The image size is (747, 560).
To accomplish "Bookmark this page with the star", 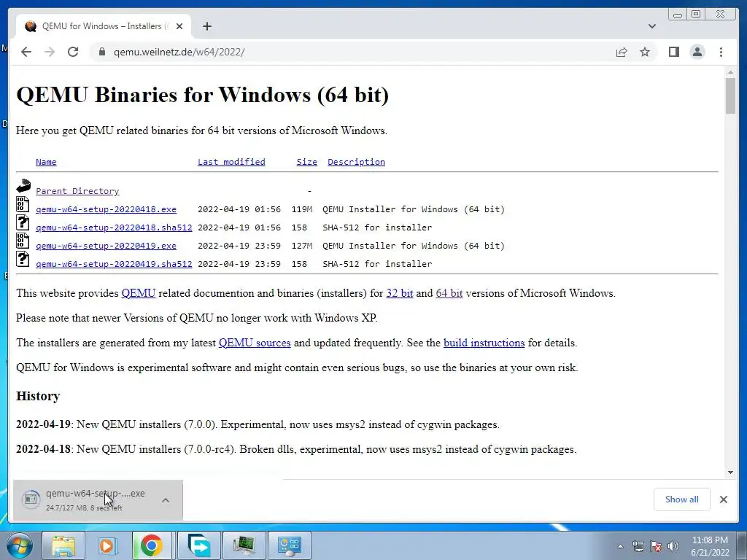I will [645, 52].
